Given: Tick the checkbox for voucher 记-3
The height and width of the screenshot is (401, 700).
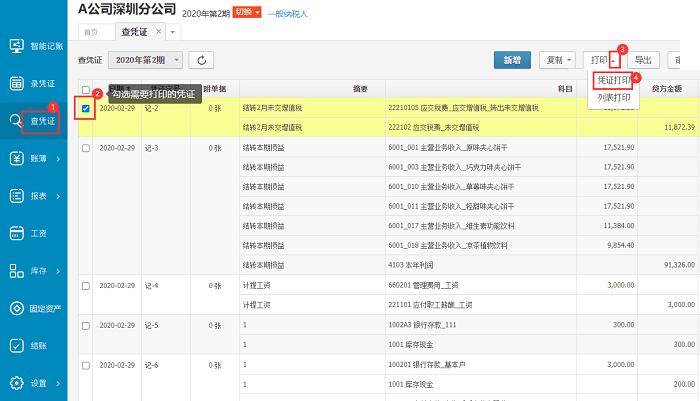Looking at the screenshot, I should pos(86,147).
